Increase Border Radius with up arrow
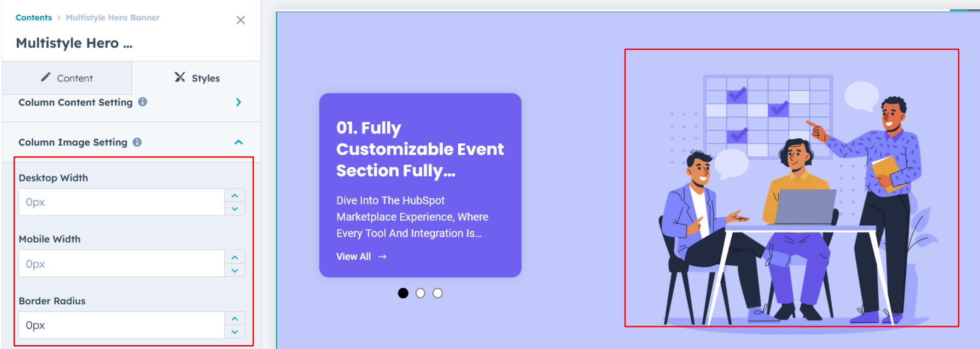 [x=235, y=319]
